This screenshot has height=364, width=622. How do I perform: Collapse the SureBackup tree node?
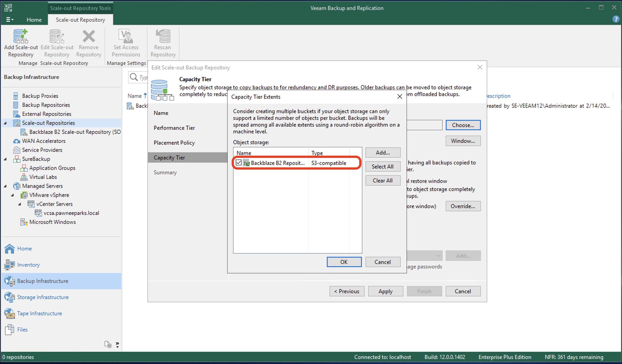click(5, 159)
